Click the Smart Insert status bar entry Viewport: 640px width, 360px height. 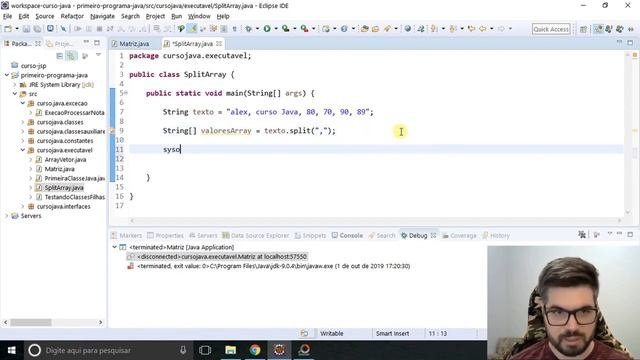click(392, 333)
